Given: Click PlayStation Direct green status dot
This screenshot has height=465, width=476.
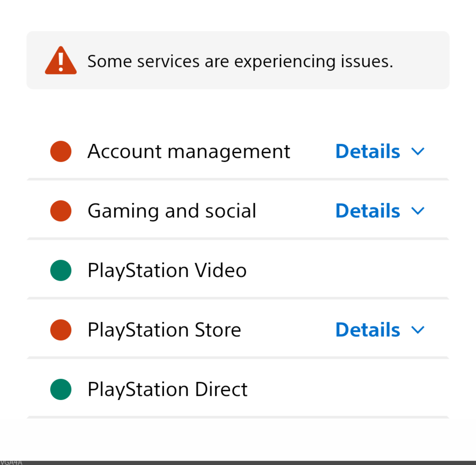Looking at the screenshot, I should click(61, 389).
